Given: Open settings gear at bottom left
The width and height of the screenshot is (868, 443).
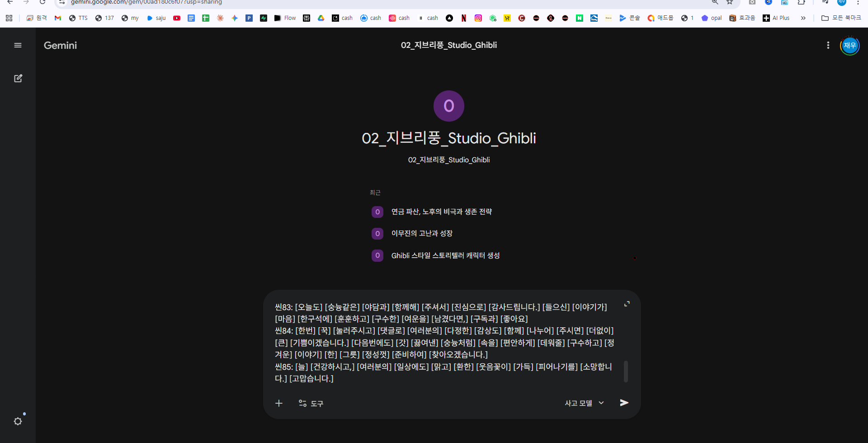Looking at the screenshot, I should [x=18, y=421].
